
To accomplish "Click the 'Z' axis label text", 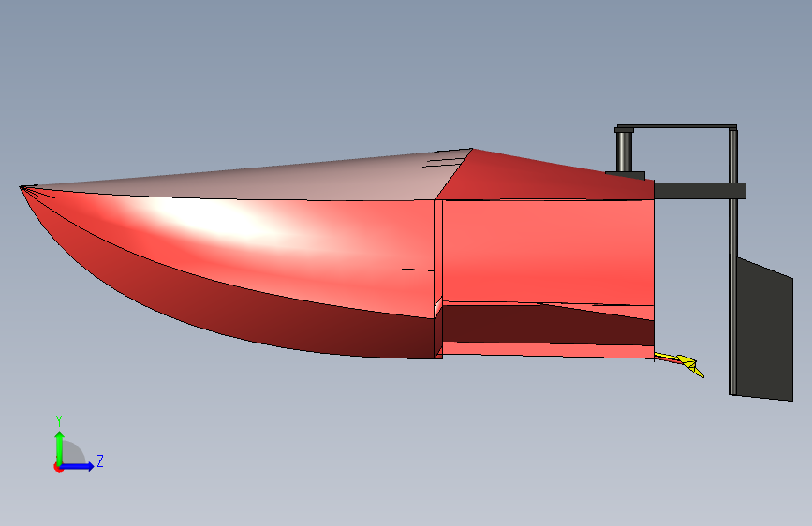I will point(100,460).
